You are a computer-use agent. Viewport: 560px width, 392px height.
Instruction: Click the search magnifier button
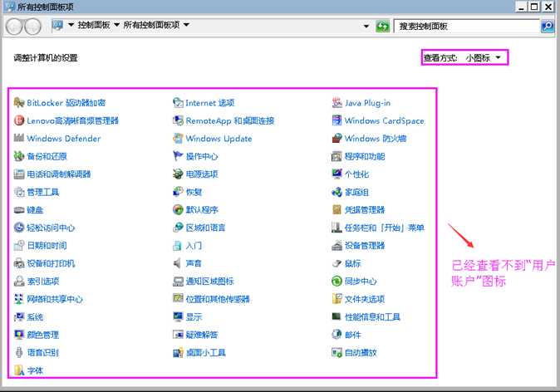[x=548, y=26]
